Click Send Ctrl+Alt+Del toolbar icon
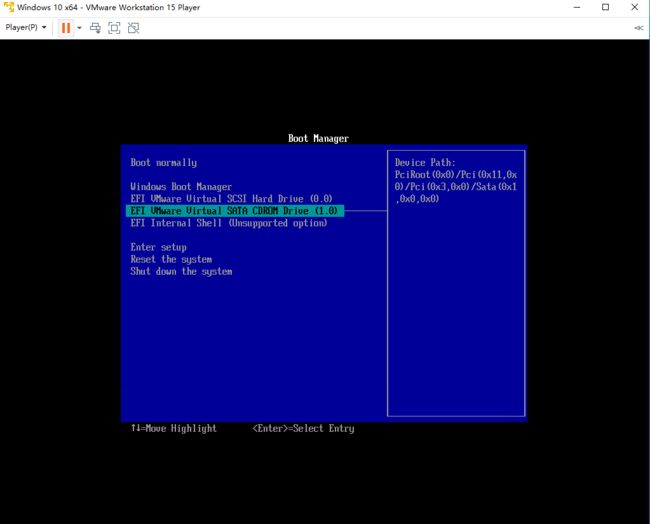This screenshot has width=650, height=524. (95, 28)
